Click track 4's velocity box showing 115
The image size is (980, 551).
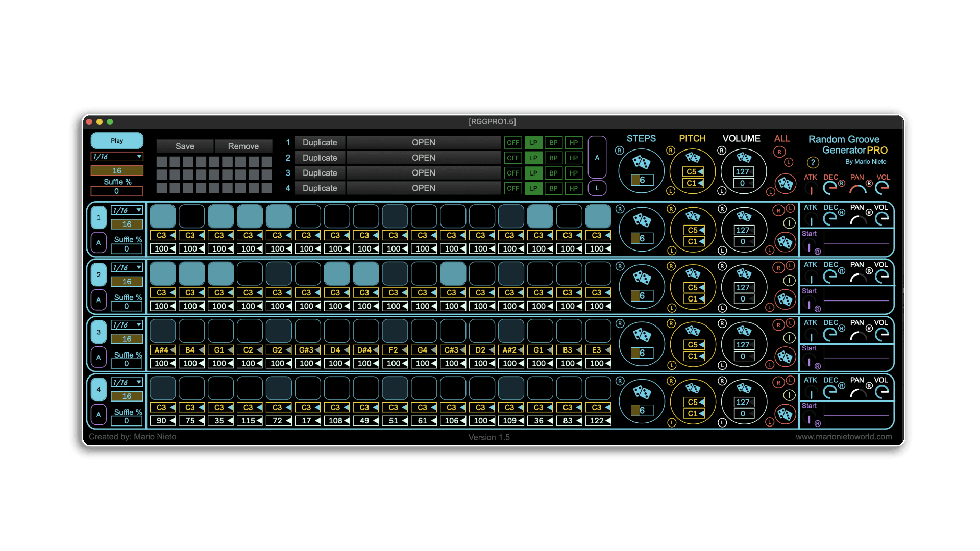250,421
